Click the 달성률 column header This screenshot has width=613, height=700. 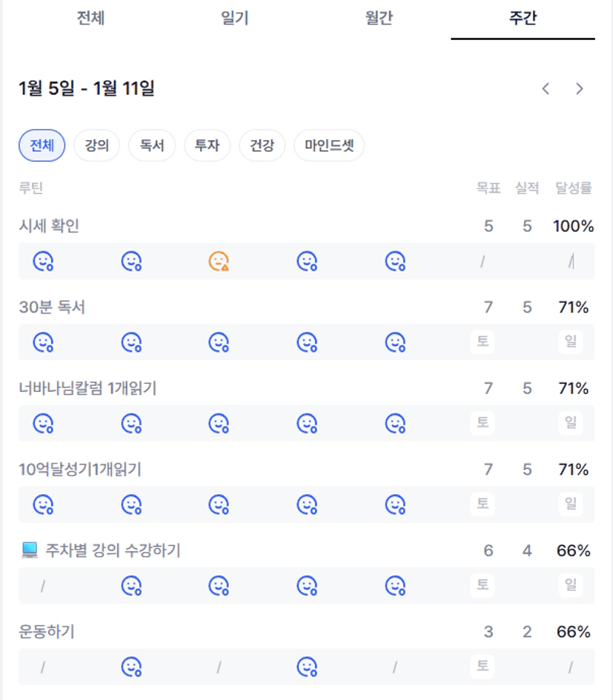pyautogui.click(x=574, y=188)
